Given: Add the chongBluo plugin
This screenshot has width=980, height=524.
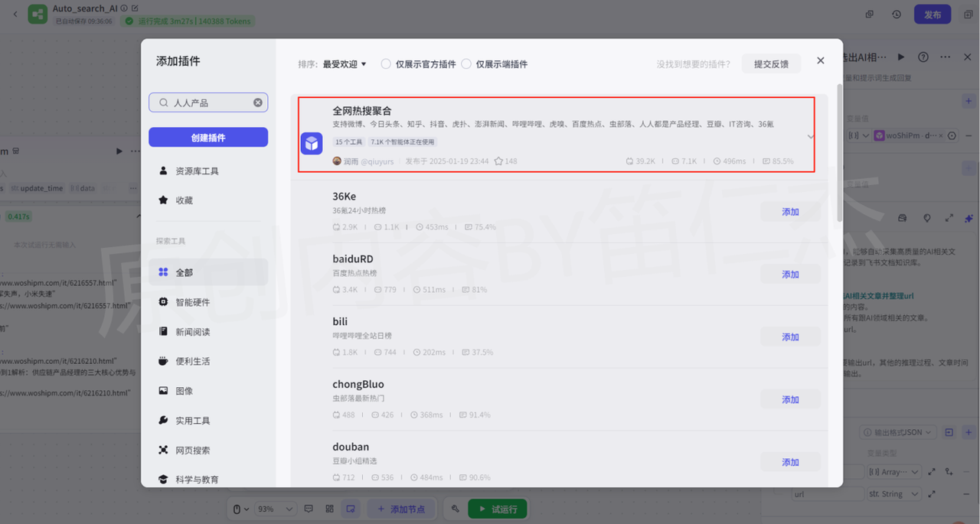Looking at the screenshot, I should click(790, 400).
